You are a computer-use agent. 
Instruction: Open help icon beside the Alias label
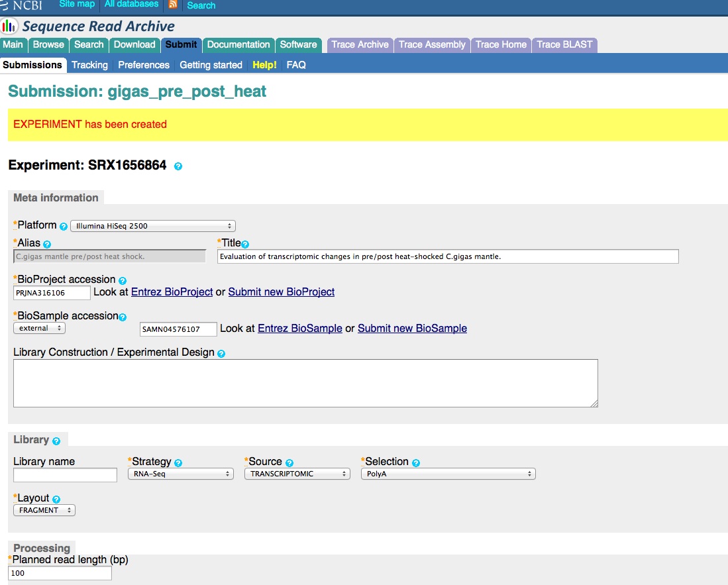47,244
